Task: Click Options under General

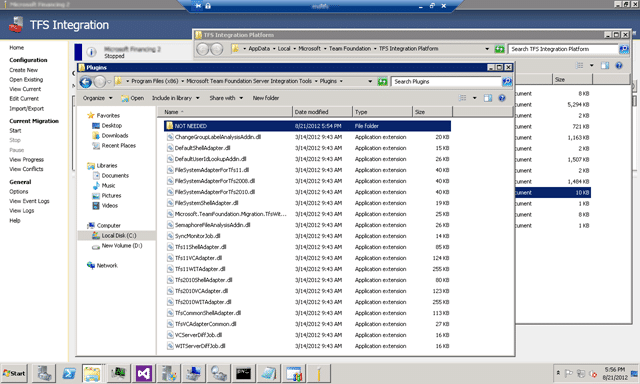Action: [x=19, y=191]
